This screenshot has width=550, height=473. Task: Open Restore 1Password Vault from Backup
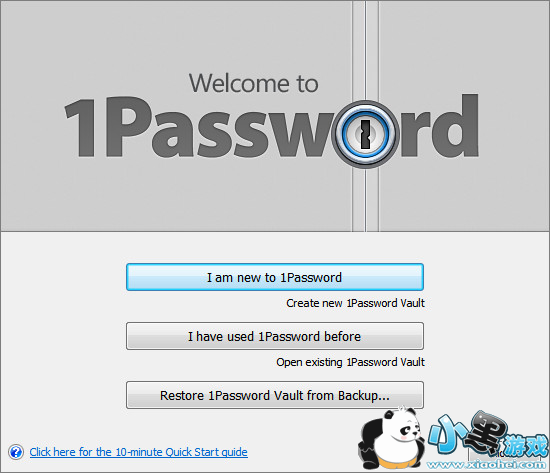click(x=275, y=395)
